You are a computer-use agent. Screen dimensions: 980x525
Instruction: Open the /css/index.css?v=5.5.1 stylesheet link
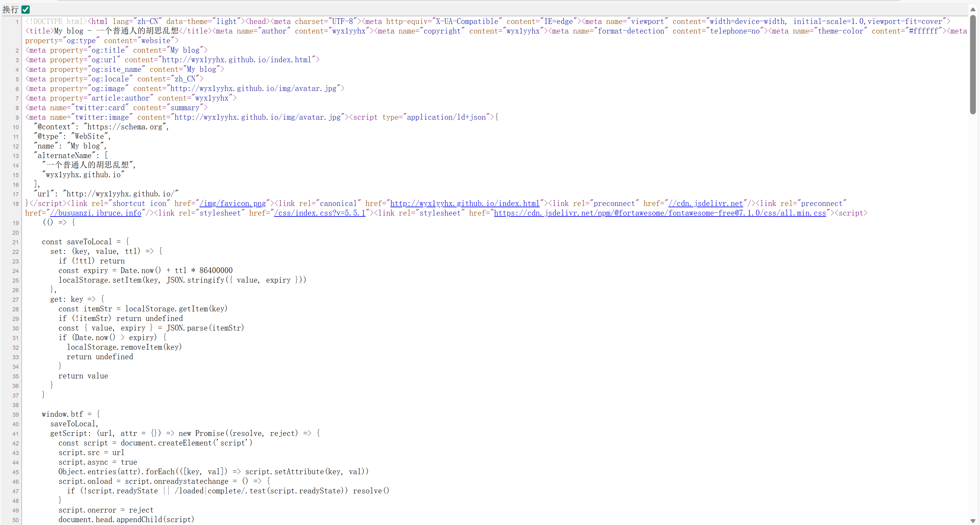click(x=320, y=213)
